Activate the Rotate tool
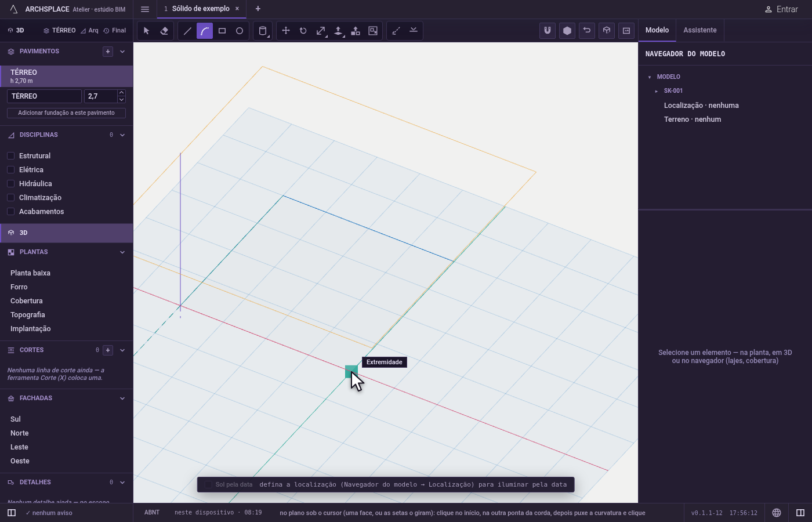Viewport: 812px width, 522px height. coord(303,31)
